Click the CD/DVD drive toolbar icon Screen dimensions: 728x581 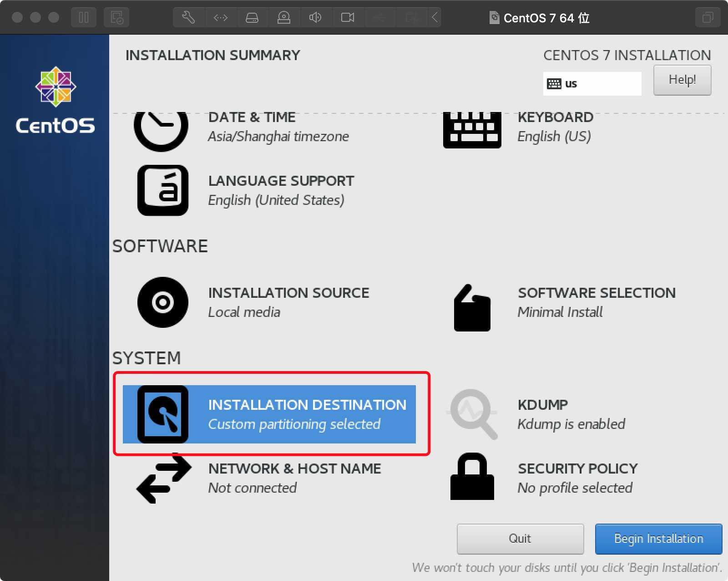click(x=284, y=18)
